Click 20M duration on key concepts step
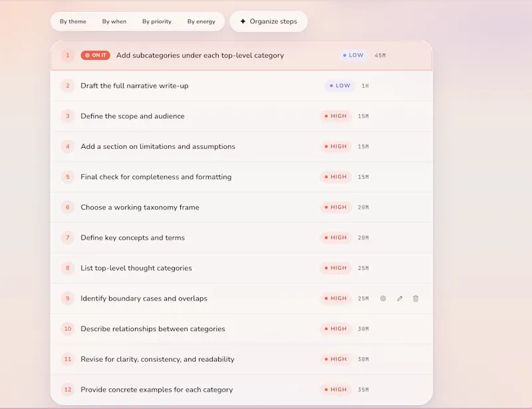The height and width of the screenshot is (409, 532). coord(363,237)
